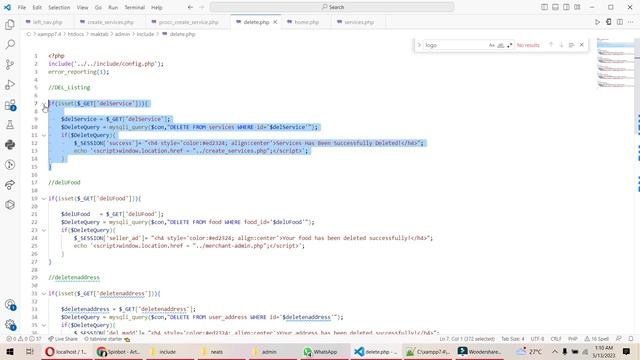Open the notifications bell in status bar
This screenshot has width=640, height=360.
point(631,339)
